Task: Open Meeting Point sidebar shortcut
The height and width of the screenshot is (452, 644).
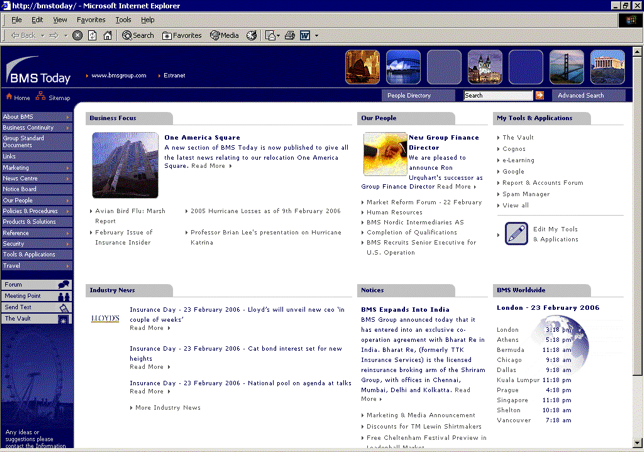Action: coord(36,296)
